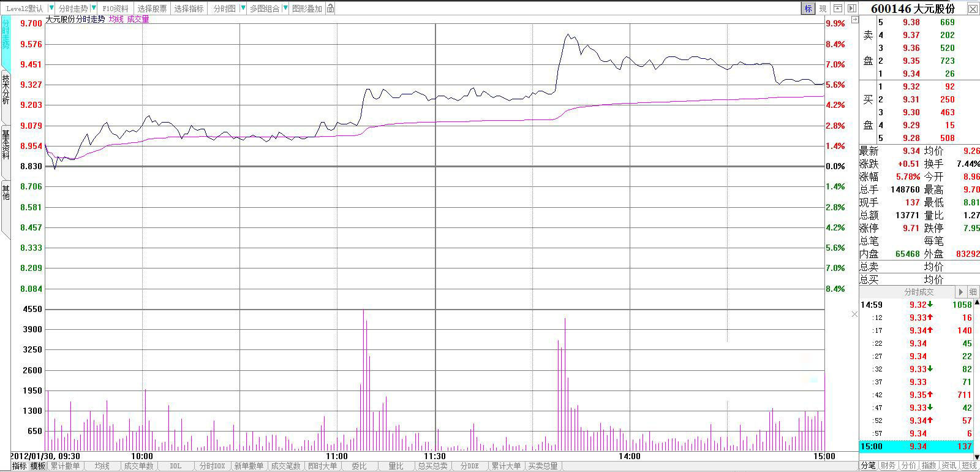
Task: Open the 买卖总量 indicator tab
Action: (543, 466)
